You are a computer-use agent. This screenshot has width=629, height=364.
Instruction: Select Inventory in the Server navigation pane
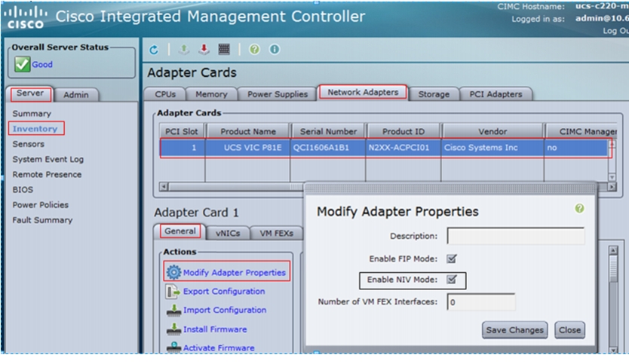click(35, 129)
